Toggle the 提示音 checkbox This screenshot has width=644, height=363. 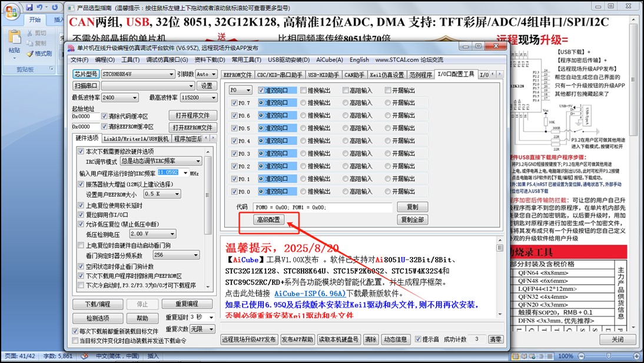tap(418, 339)
